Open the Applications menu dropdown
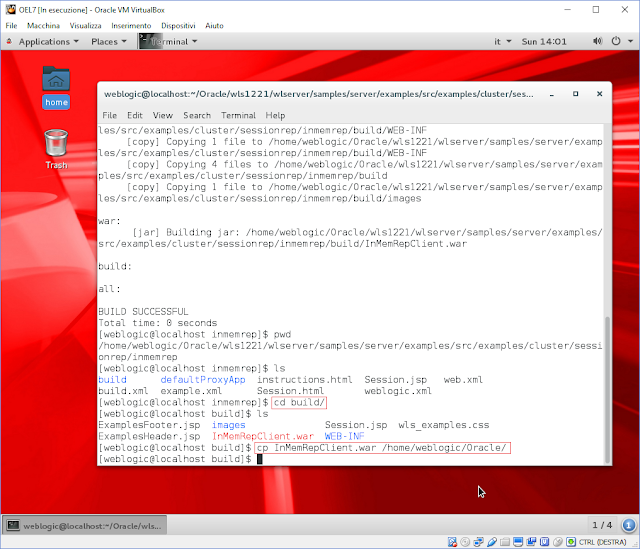 (48, 42)
